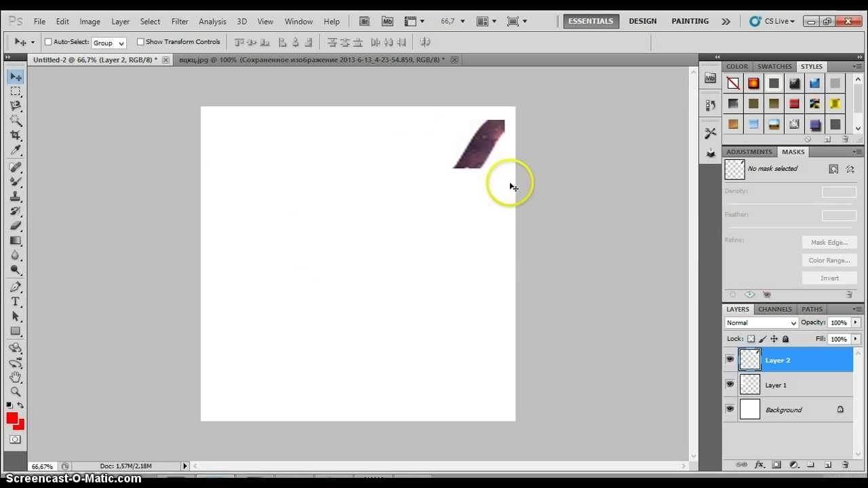This screenshot has height=488, width=868.
Task: Open the Filter menu
Action: tap(180, 22)
